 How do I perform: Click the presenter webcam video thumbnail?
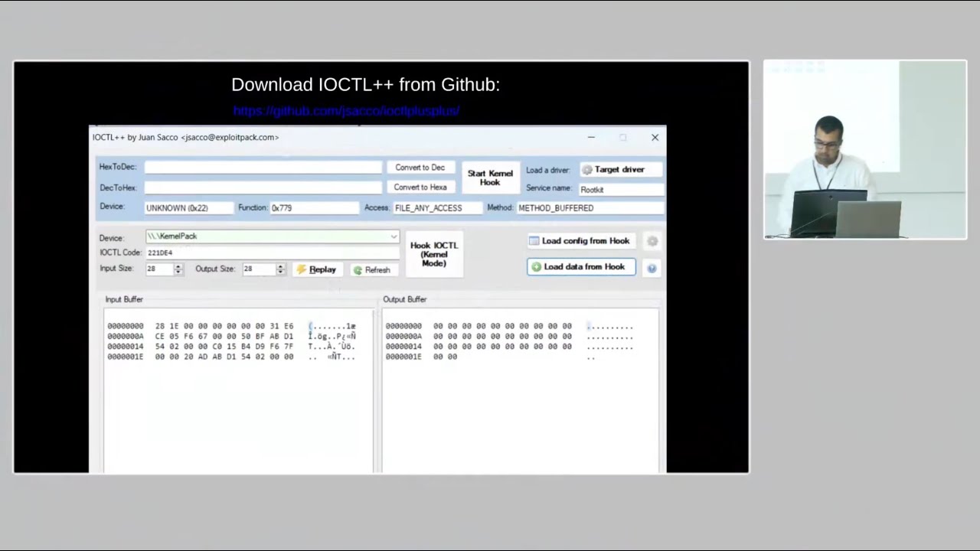coord(865,150)
